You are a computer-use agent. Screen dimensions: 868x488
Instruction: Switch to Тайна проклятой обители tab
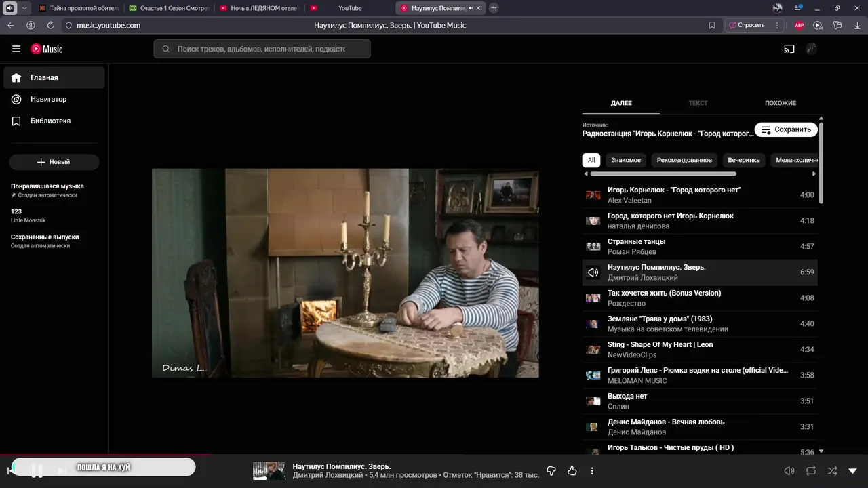(79, 8)
